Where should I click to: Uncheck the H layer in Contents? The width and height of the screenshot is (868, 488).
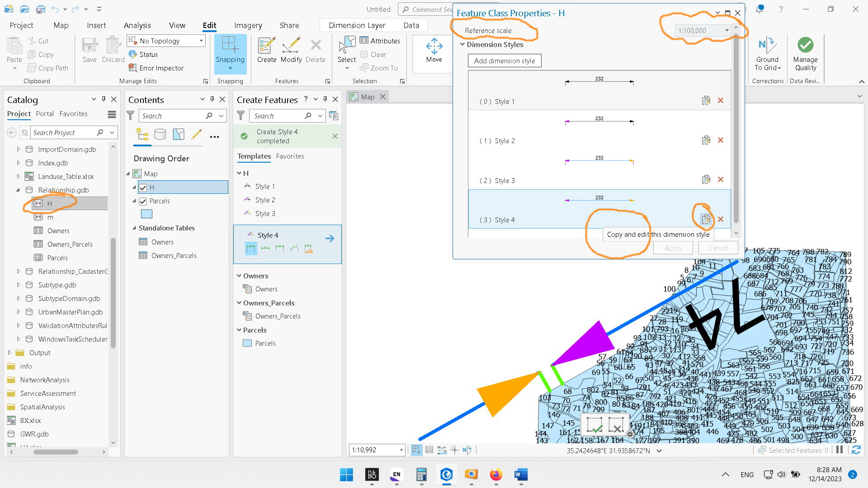click(143, 187)
